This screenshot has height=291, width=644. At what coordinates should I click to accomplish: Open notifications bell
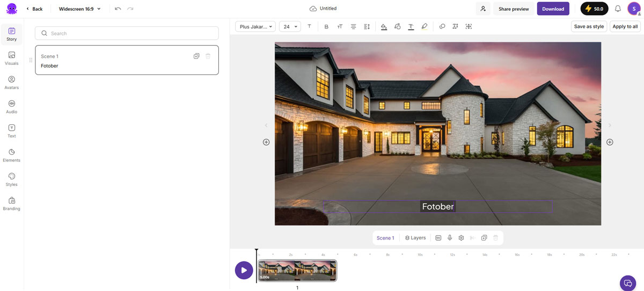click(x=618, y=9)
